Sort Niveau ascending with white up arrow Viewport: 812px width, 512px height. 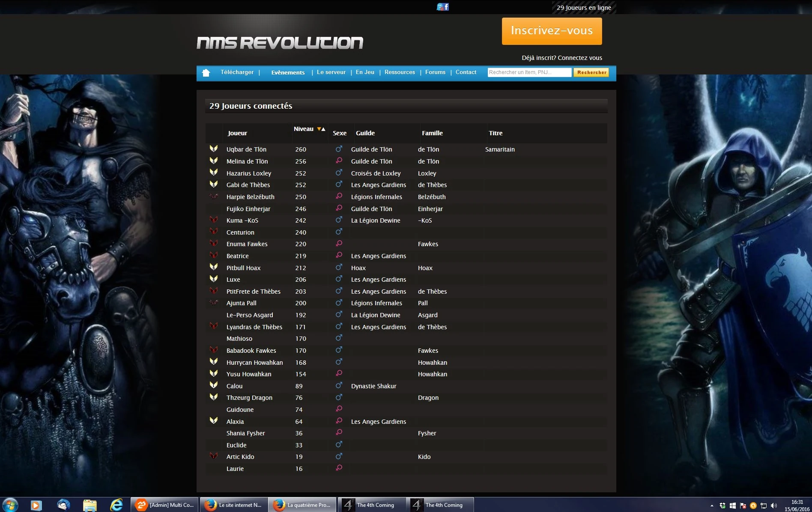(x=323, y=129)
